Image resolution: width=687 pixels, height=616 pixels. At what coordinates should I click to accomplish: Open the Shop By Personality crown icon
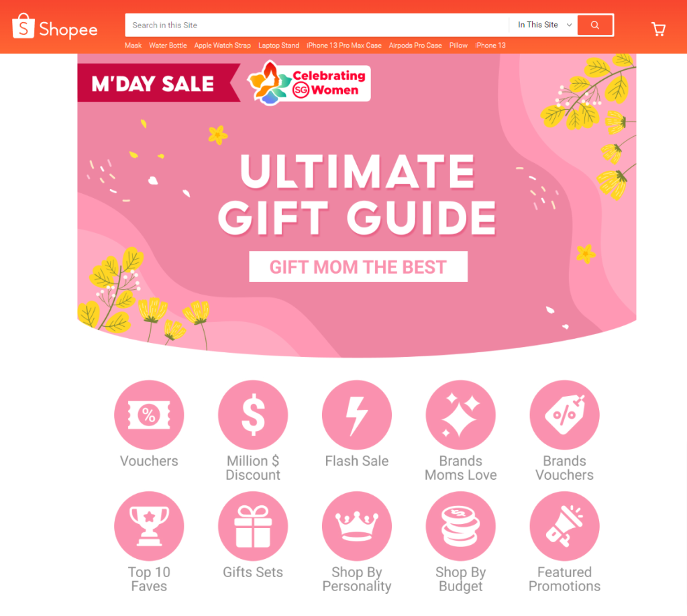point(357,525)
